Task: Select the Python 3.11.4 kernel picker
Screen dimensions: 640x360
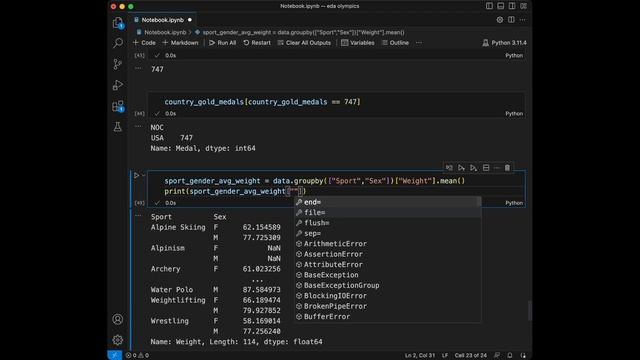Action: pos(504,42)
